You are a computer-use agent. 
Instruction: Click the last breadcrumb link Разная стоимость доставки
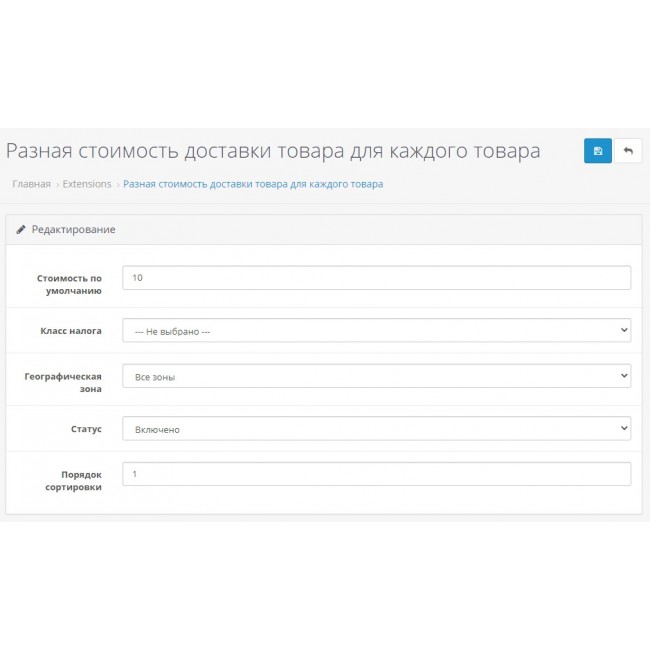coord(252,184)
